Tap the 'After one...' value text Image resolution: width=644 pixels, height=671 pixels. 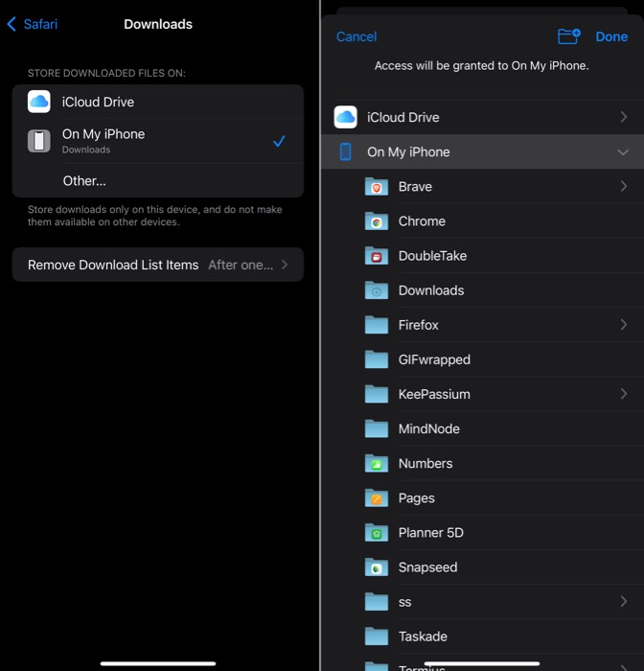coord(241,265)
